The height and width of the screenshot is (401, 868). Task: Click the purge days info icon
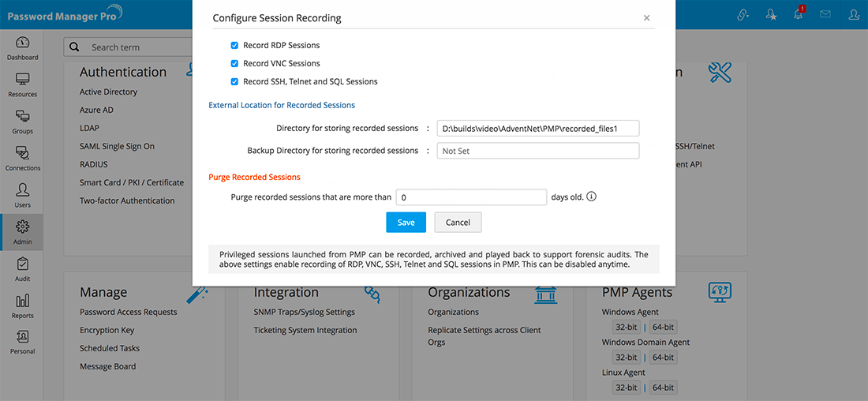pyautogui.click(x=592, y=197)
